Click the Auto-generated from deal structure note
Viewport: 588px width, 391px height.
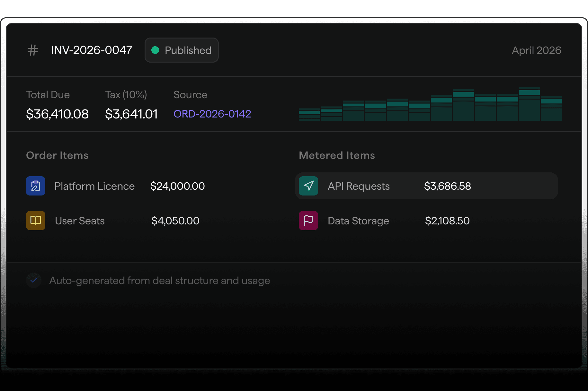[x=159, y=281]
